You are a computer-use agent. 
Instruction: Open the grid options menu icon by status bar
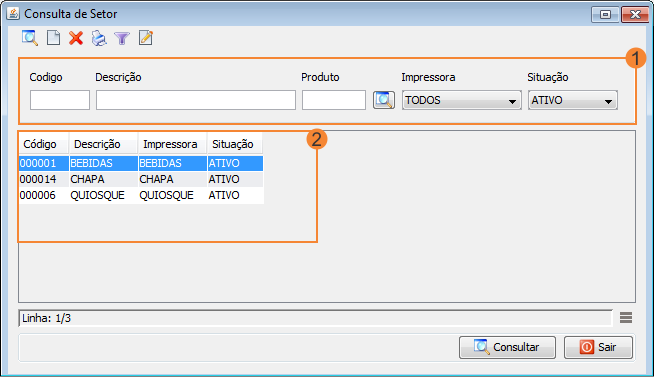626,318
